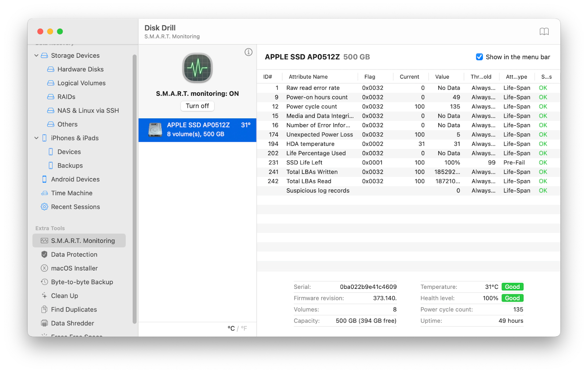
Task: Click the sidebar vertical scrollbar
Action: coord(135,189)
